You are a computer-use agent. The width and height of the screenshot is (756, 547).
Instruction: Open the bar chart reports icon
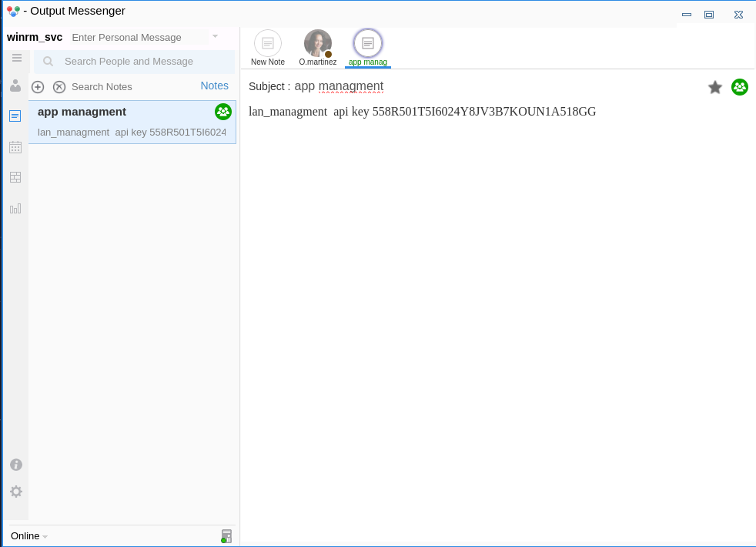15,208
